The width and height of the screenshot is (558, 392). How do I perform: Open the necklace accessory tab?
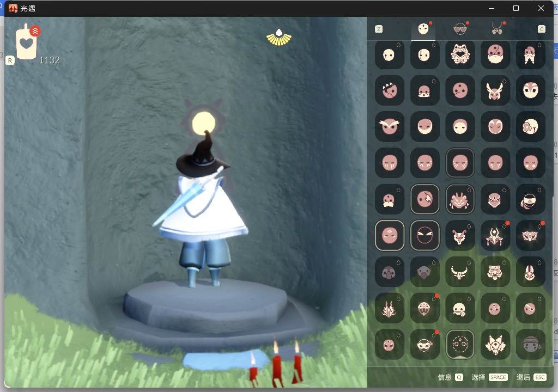(497, 29)
